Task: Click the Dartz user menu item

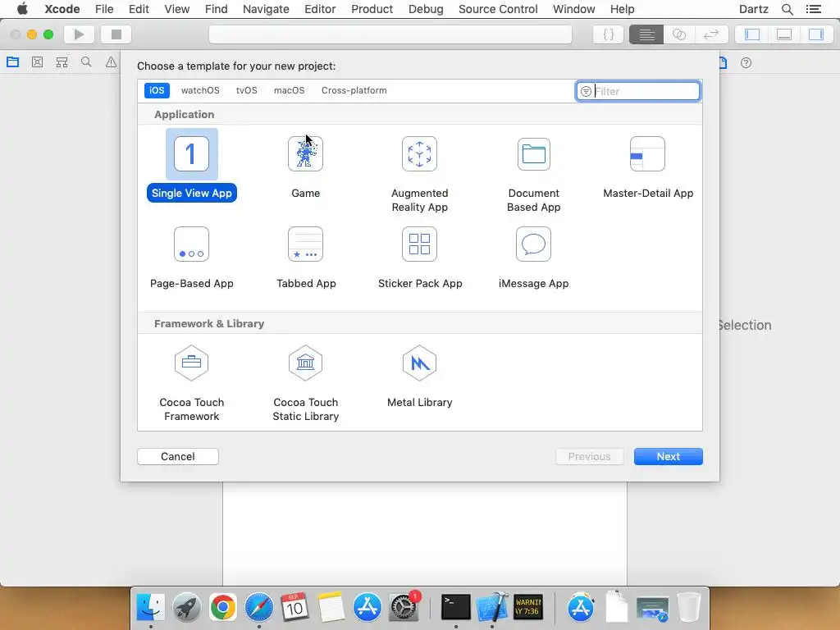Action: pos(754,9)
